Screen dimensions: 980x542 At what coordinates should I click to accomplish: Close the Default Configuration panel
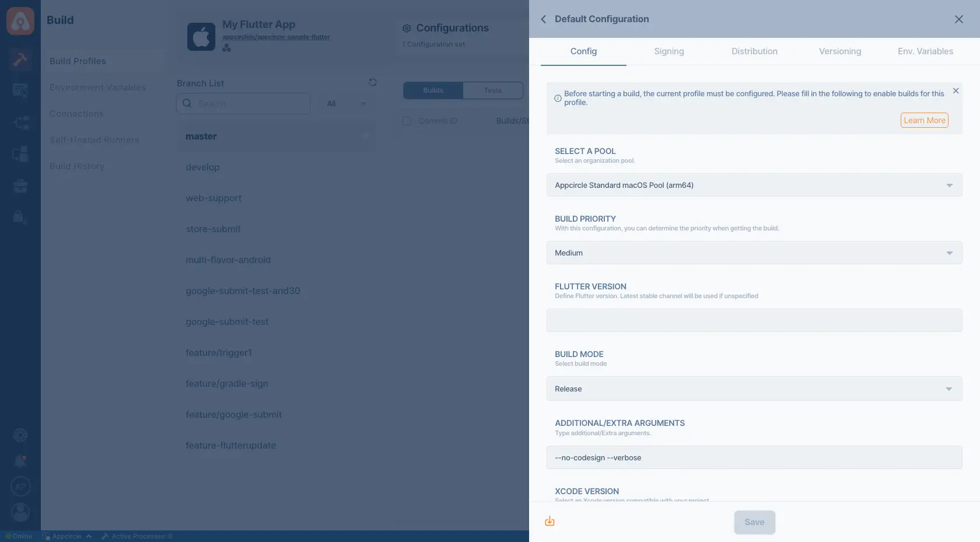(x=958, y=19)
